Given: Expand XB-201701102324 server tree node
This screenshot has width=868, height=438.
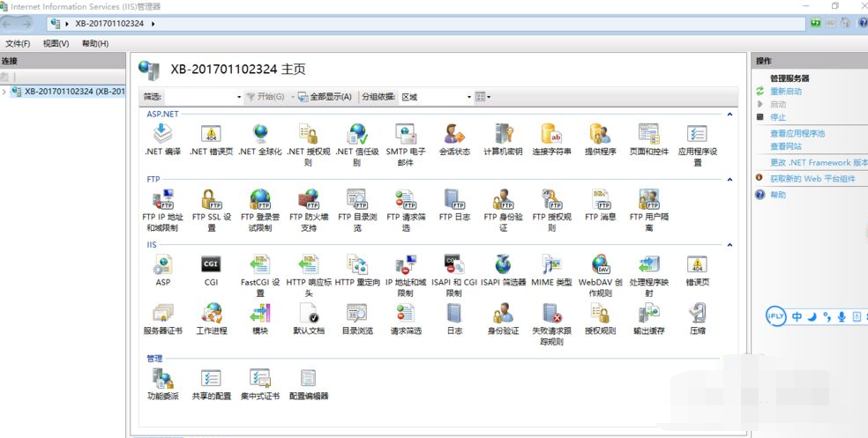Looking at the screenshot, I should pos(4,92).
